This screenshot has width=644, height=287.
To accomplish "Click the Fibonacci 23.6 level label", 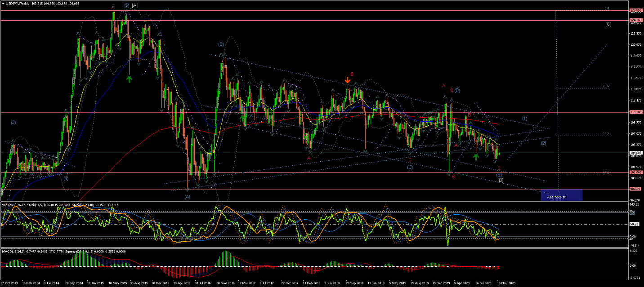I will tap(605, 87).
